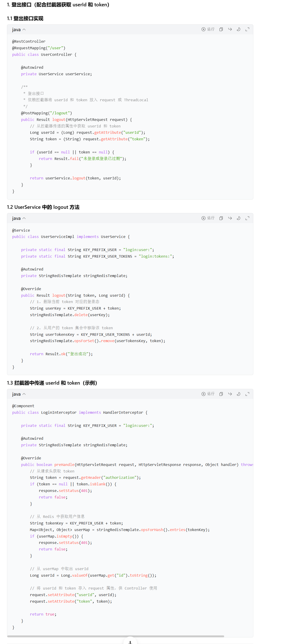The height and width of the screenshot is (644, 301).
Task: Copy the UserServiceImpl code block
Action: pyautogui.click(x=221, y=218)
